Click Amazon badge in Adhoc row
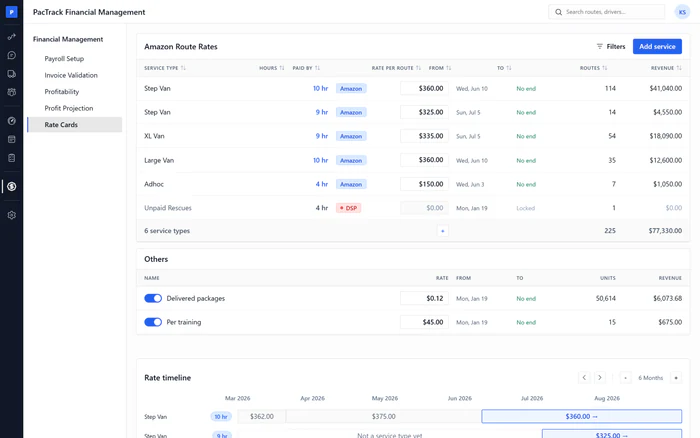The image size is (700, 438). pyautogui.click(x=351, y=184)
